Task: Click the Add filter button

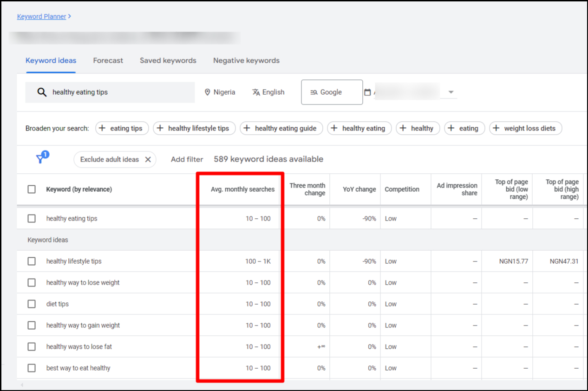Action: coord(187,159)
